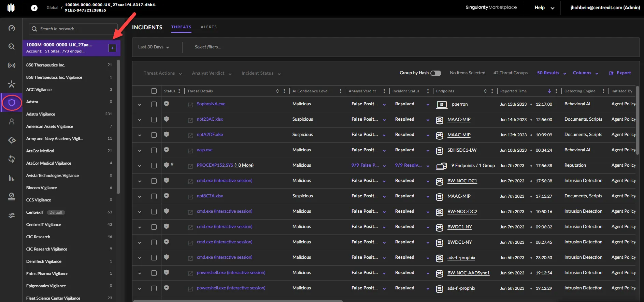Open the diamond code icon in sidebar

point(12,140)
